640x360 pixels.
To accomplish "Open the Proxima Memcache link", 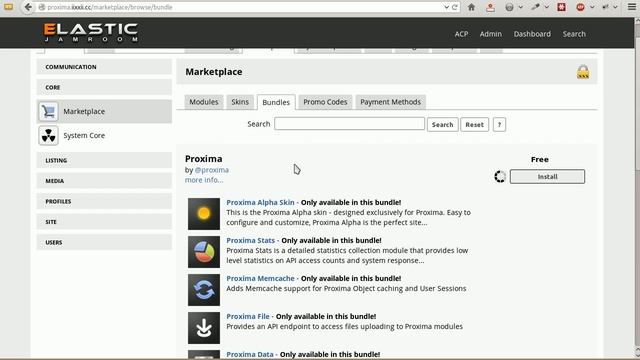I will (260, 278).
